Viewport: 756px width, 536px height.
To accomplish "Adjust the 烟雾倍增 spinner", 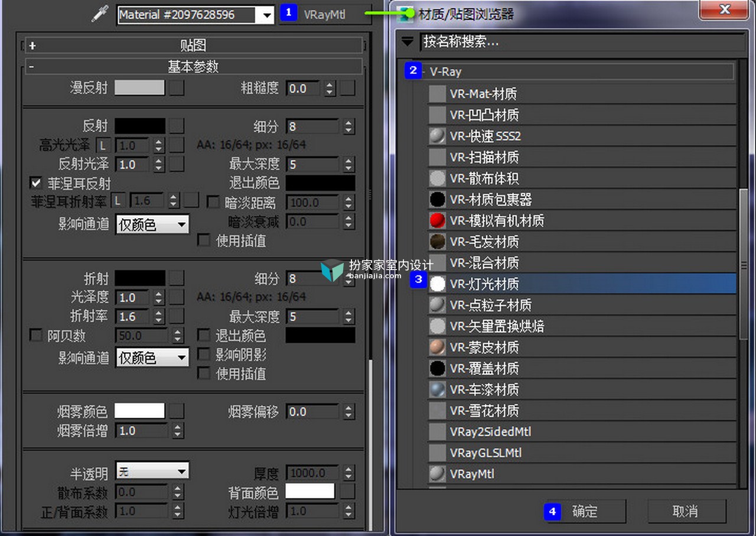I will tap(178, 431).
